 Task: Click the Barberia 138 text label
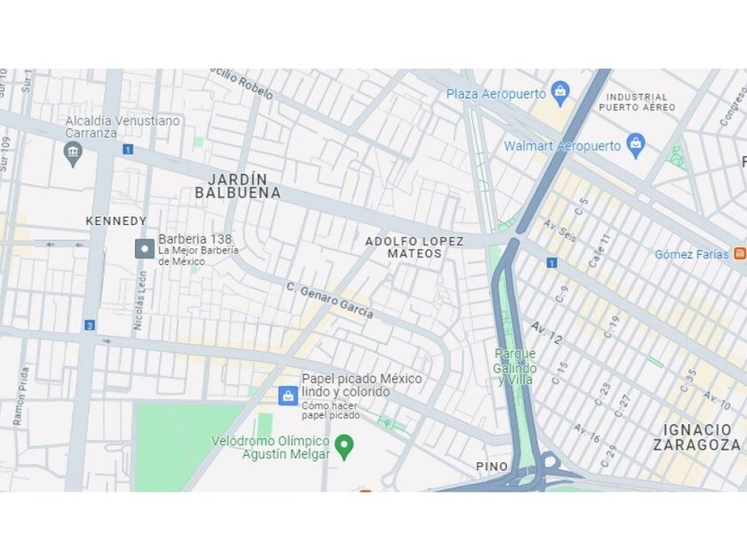pos(195,239)
